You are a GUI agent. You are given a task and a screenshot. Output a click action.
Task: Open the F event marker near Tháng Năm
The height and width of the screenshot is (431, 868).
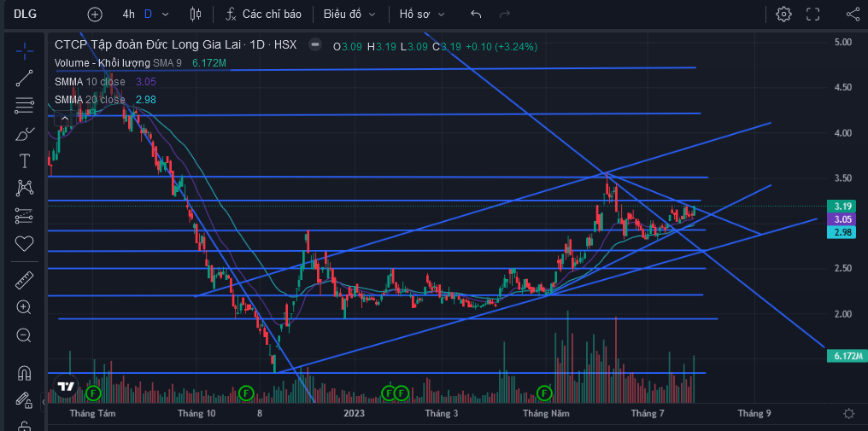[x=545, y=394]
